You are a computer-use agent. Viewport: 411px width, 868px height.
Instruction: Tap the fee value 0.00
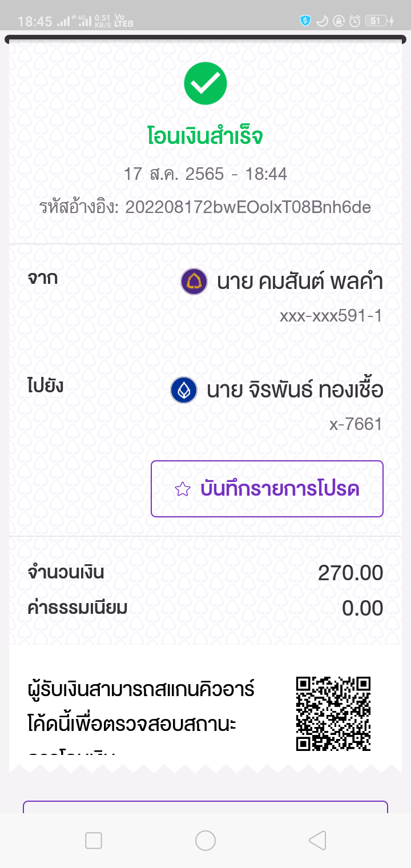tap(362, 608)
